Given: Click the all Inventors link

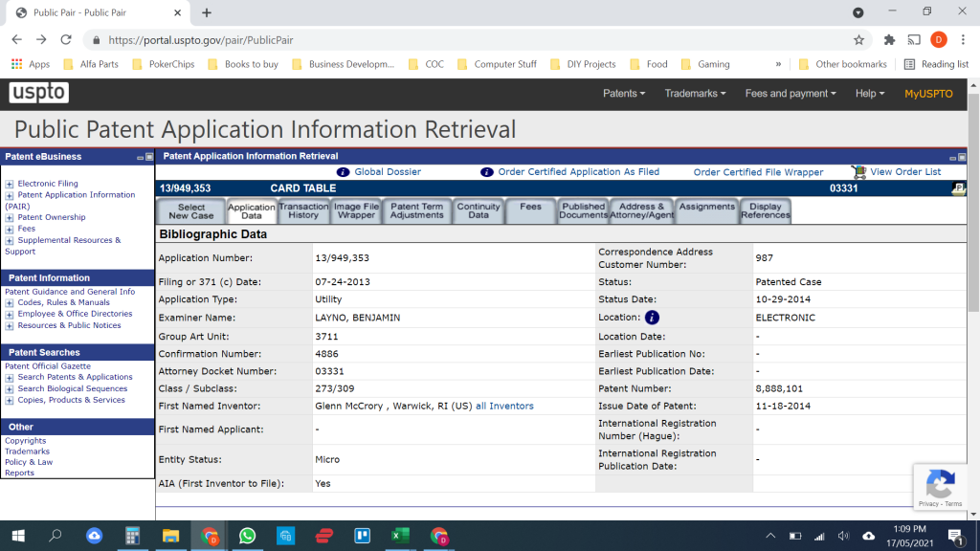Looking at the screenshot, I should pos(504,406).
